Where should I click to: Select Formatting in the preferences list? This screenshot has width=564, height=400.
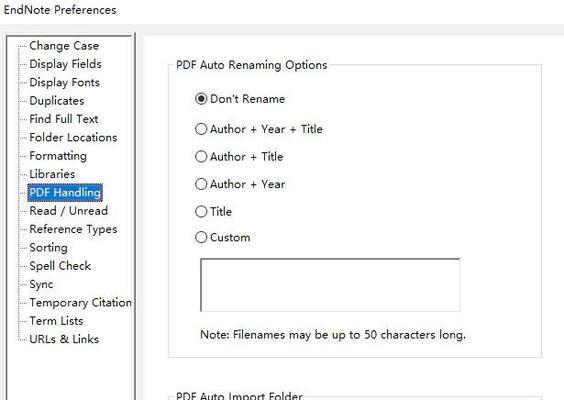58,156
